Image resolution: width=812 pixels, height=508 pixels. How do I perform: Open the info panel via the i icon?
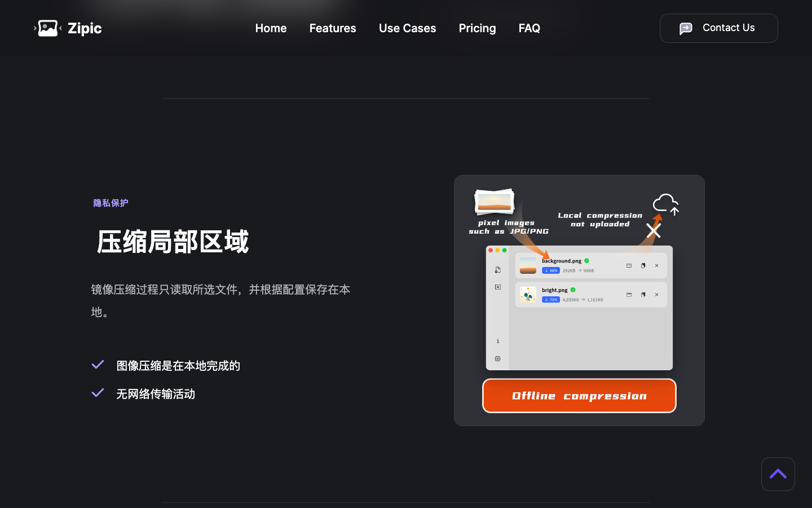coord(498,341)
